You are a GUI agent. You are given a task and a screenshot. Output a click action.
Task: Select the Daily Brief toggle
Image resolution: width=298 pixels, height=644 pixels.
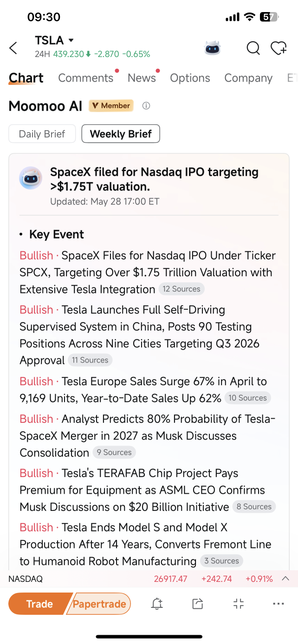42,134
